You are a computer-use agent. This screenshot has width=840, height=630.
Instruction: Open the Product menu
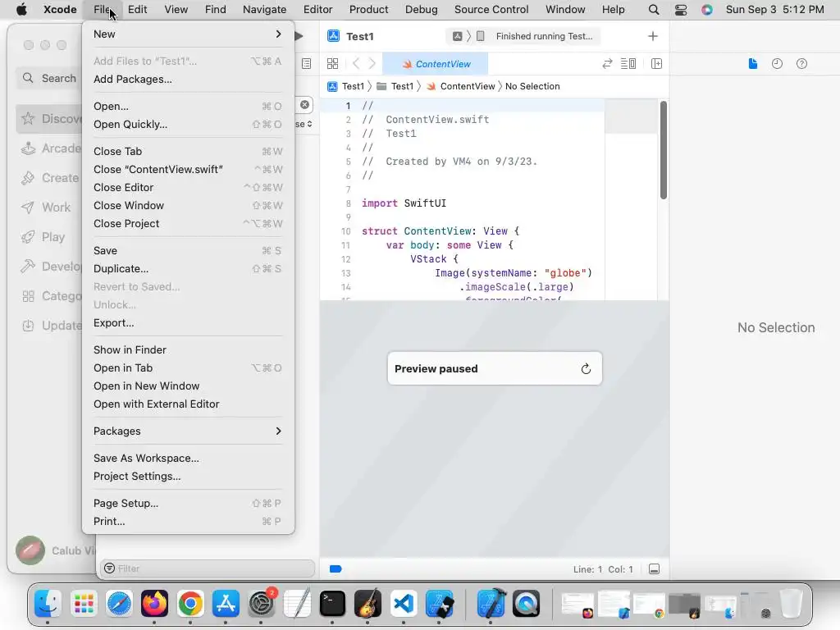(x=368, y=10)
